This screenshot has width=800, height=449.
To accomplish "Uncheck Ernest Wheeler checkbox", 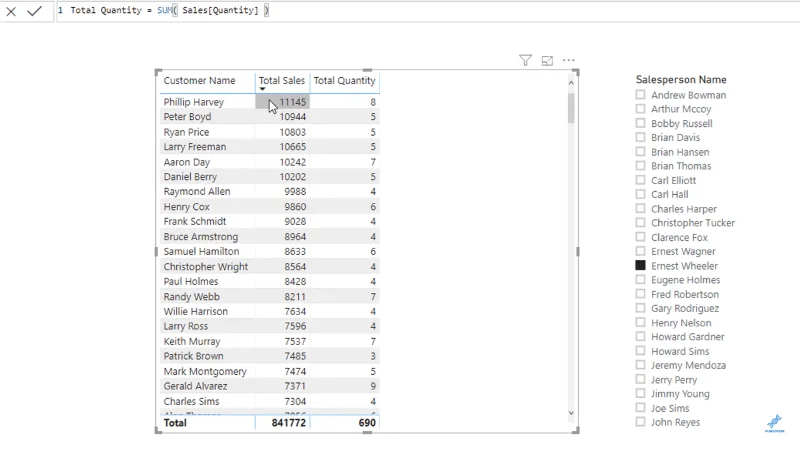I will point(640,265).
